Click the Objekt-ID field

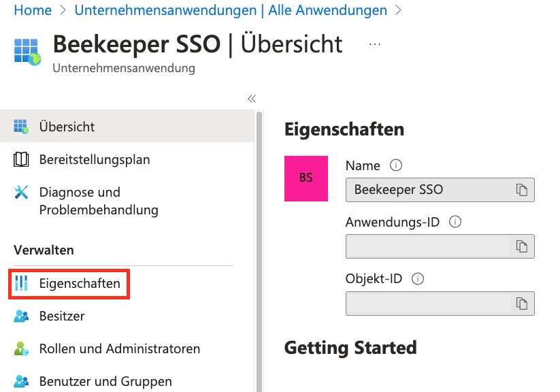pos(440,304)
